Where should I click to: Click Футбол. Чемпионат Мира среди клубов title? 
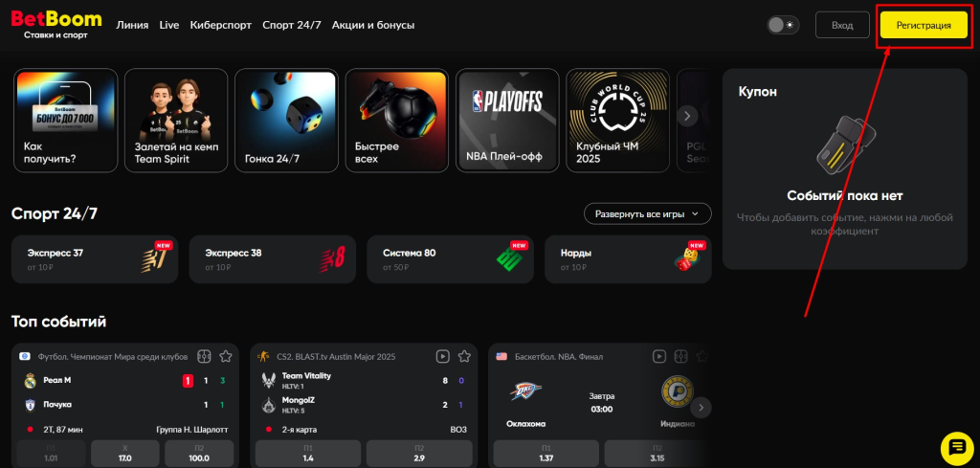[113, 357]
